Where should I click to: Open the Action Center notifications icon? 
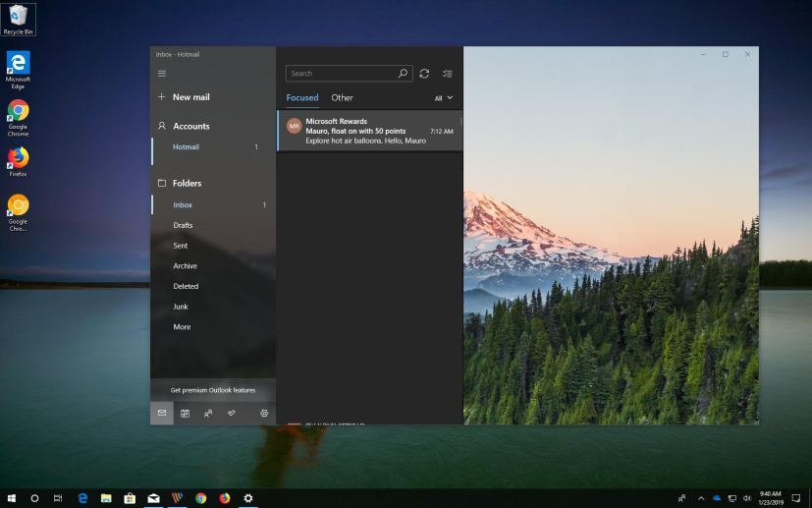pyautogui.click(x=796, y=498)
